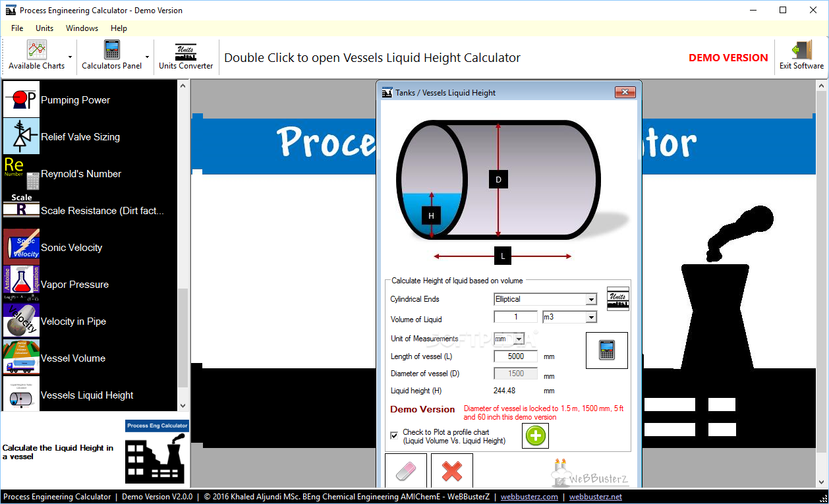Expand the Available Charts dropdown arrow
The width and height of the screenshot is (829, 504).
coord(71,57)
